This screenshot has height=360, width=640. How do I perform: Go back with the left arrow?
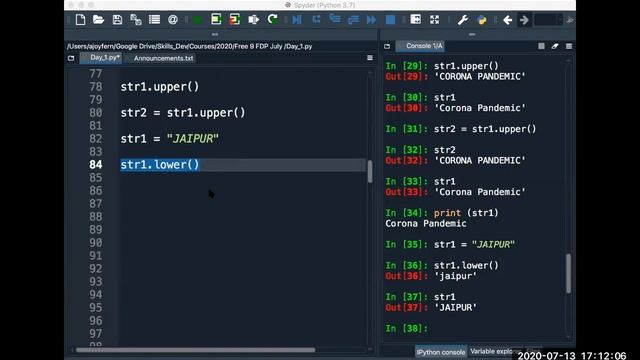(x=507, y=20)
